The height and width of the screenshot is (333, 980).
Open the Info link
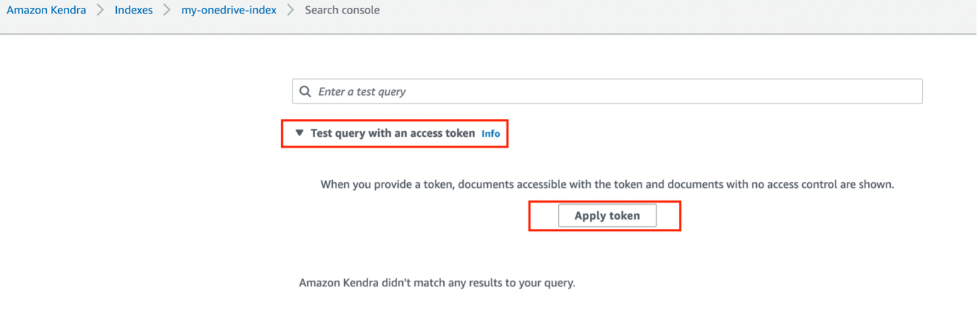491,133
